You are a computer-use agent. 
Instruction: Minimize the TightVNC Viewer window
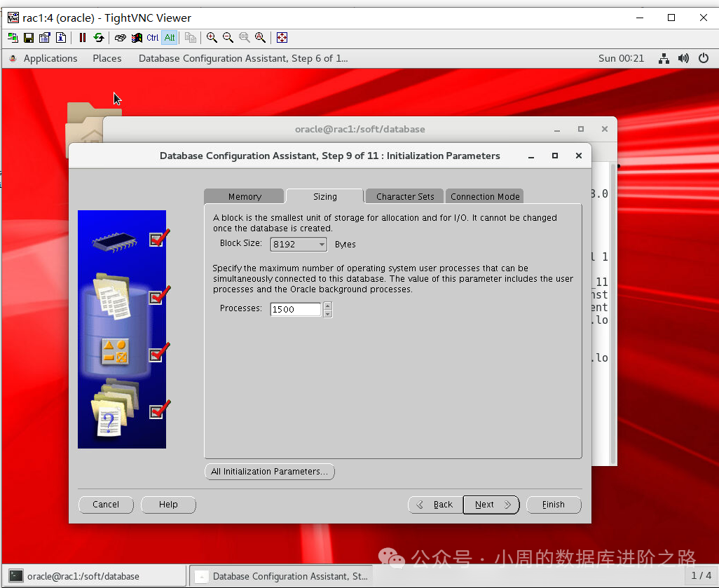[x=640, y=18]
